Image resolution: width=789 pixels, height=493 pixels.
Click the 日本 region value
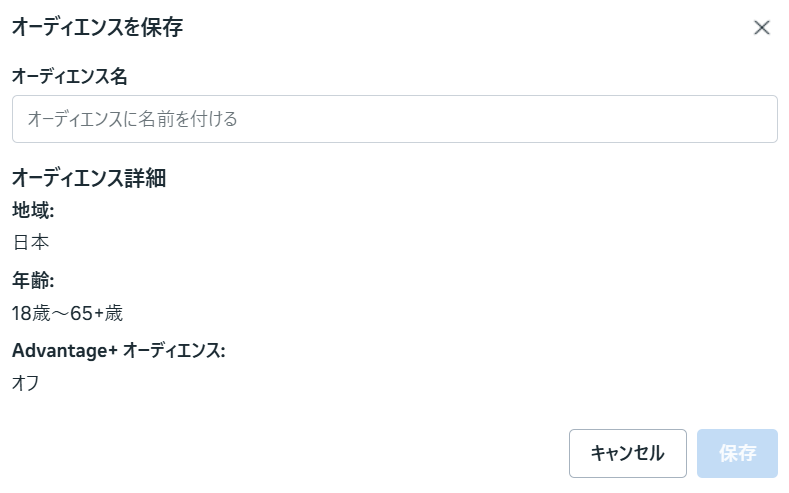(31, 242)
